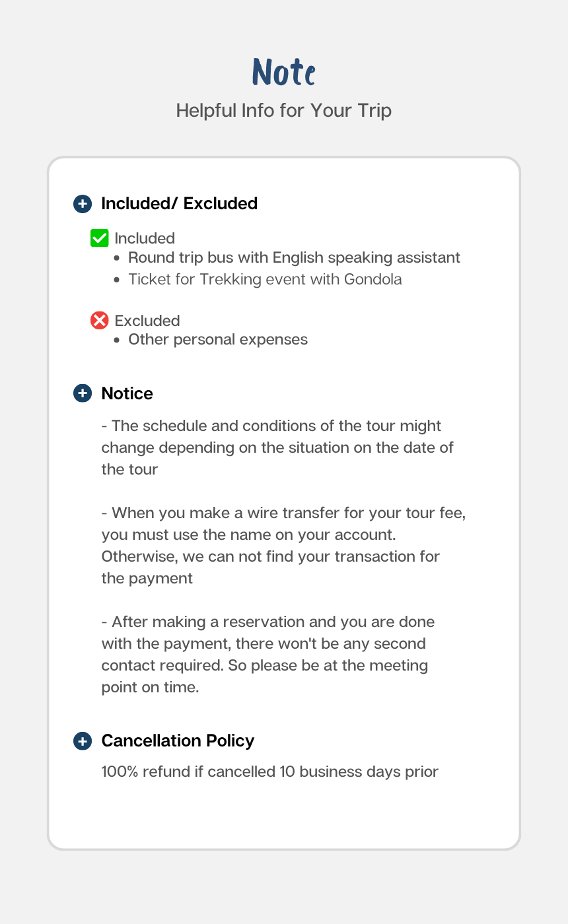Click the Included label text
568x924 pixels.
pos(145,238)
